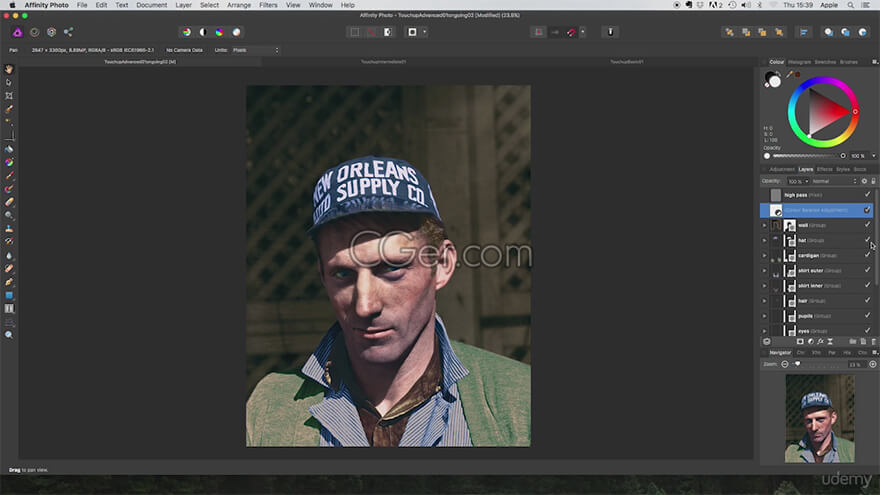Select the Clone Brush tool
This screenshot has width=880, height=495.
(9, 228)
